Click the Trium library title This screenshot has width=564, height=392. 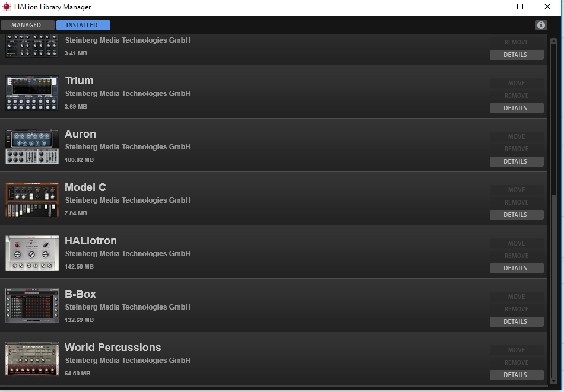point(79,81)
